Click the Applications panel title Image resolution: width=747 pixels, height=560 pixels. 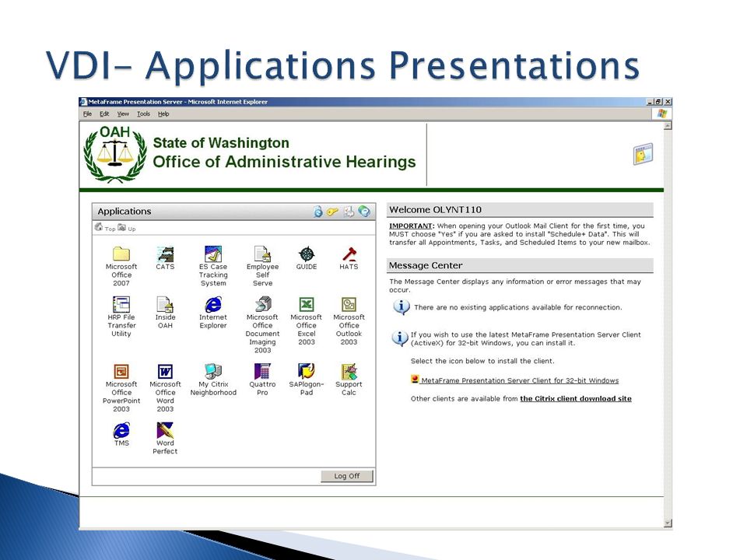pyautogui.click(x=124, y=211)
